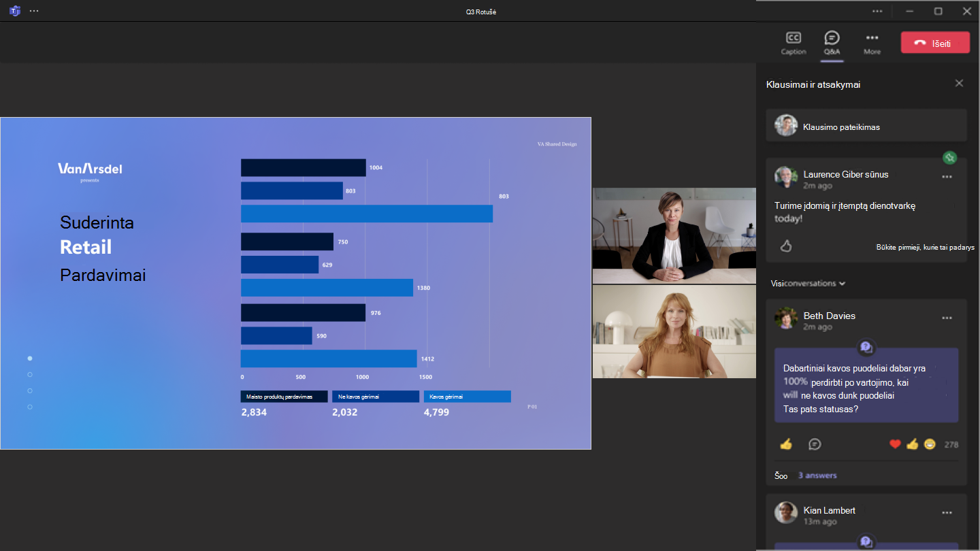Select the second slide indicator dot

(x=30, y=374)
